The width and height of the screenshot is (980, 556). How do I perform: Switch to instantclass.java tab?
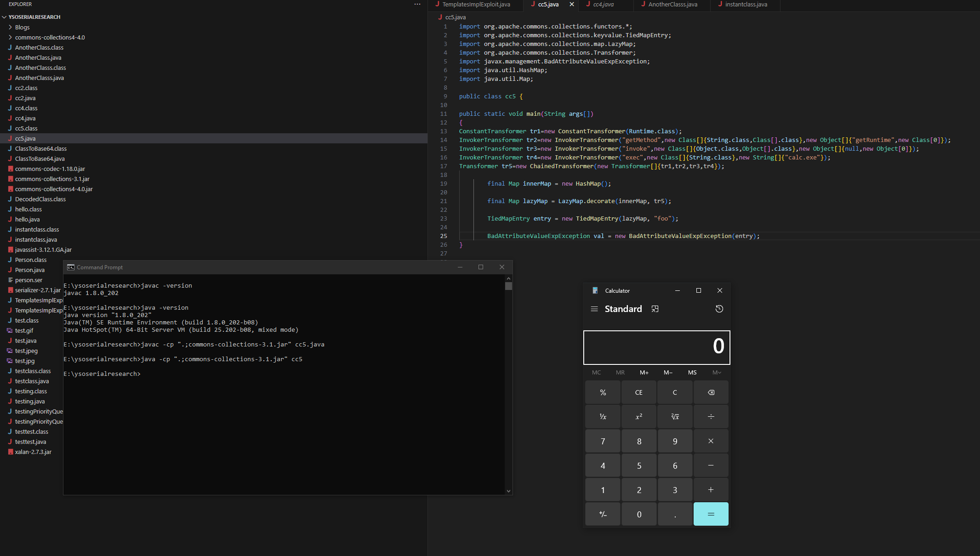(746, 5)
